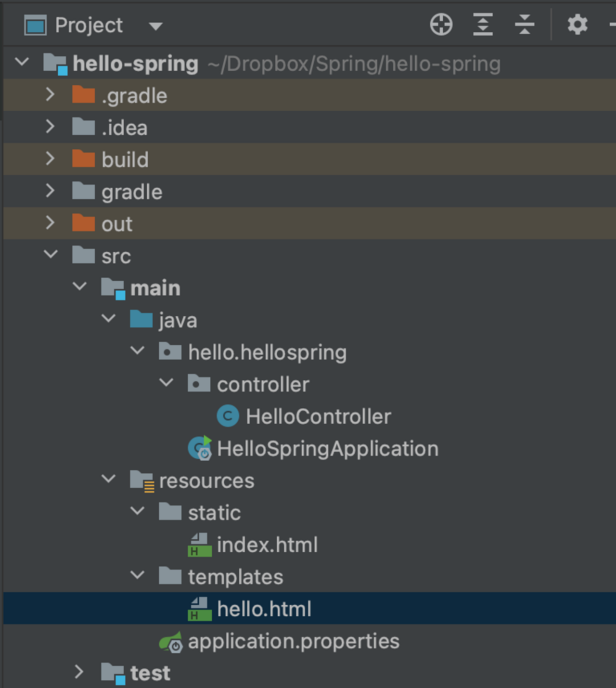Click the .idea folder icon
Viewport: 616px width, 688px height.
pyautogui.click(x=83, y=127)
